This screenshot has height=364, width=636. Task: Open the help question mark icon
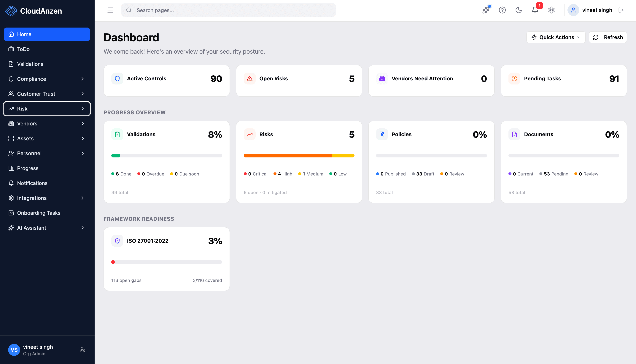coord(502,10)
